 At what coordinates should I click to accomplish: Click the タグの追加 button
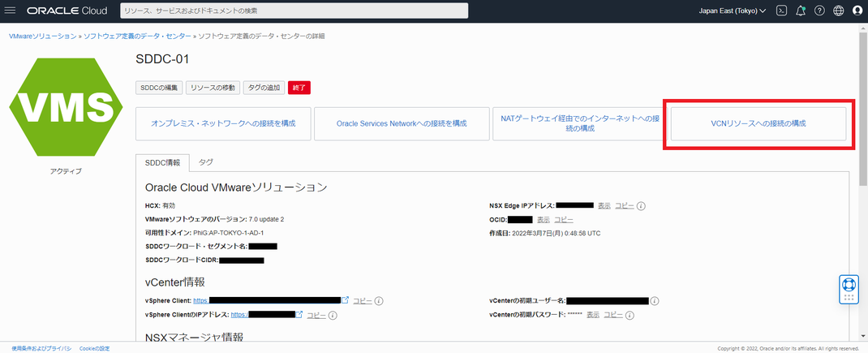coord(264,88)
